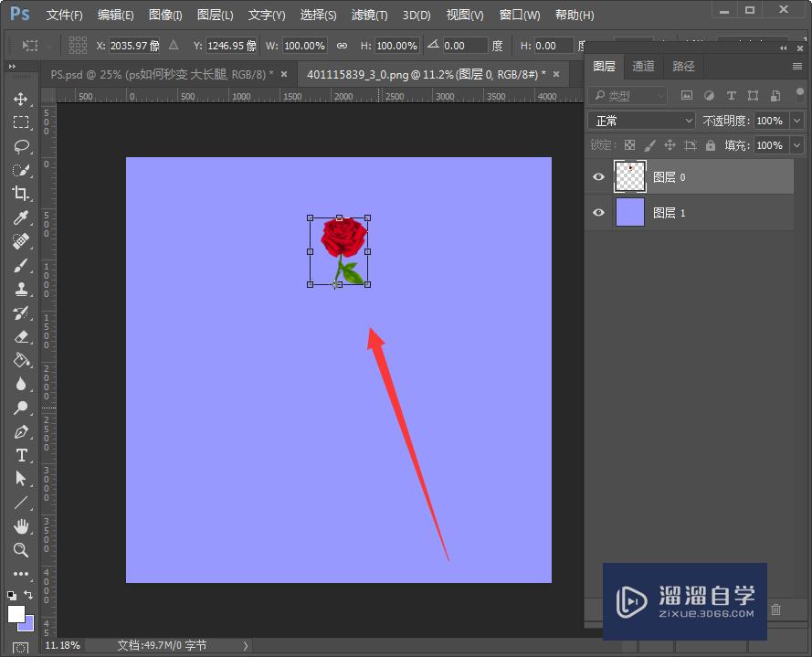Open the status bar info arrow
The height and width of the screenshot is (657, 812).
pyautogui.click(x=246, y=646)
